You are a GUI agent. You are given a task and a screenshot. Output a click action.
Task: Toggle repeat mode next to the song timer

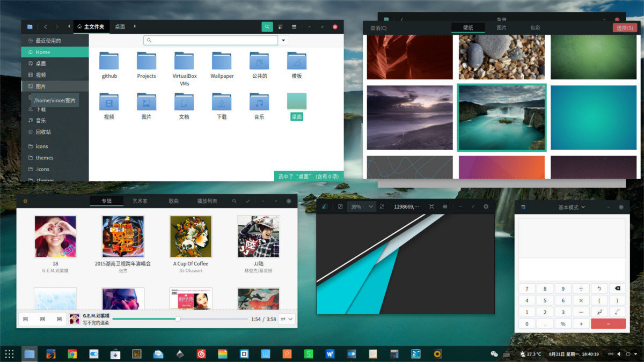(281, 319)
